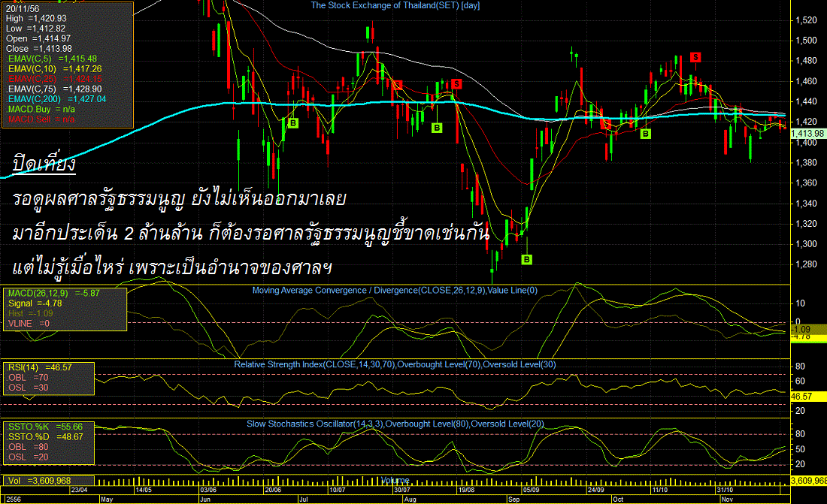827x504 pixels.
Task: Click the 'MACD Sell = n/a' legend line
Action: coord(41,119)
